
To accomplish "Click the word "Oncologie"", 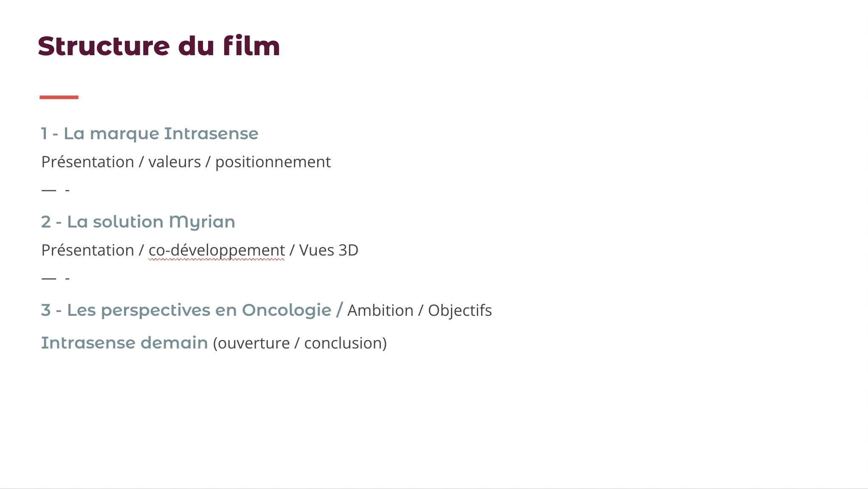I will tap(287, 311).
